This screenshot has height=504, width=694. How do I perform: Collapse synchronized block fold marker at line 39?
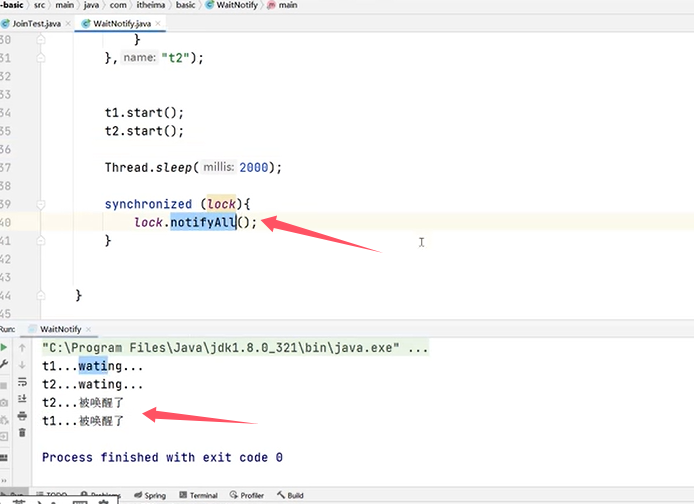click(41, 204)
